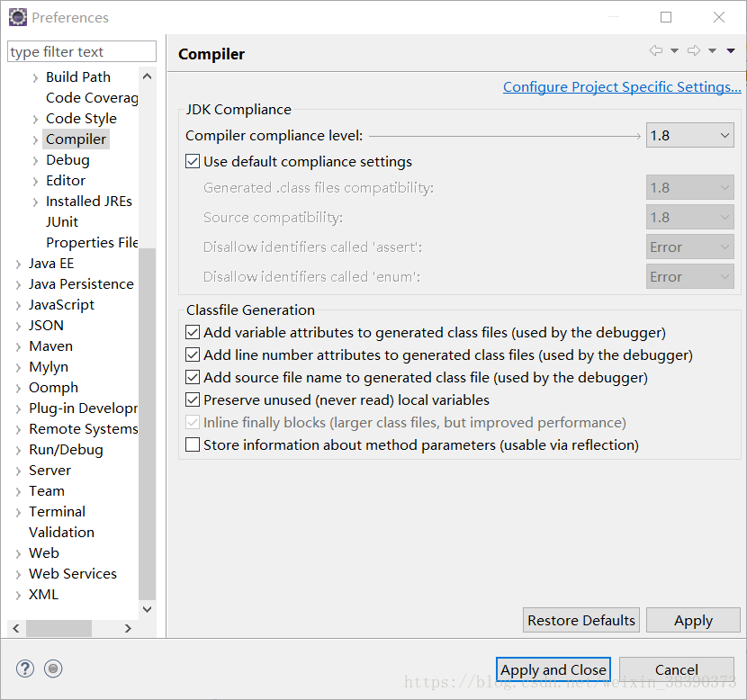This screenshot has height=700, width=747.
Task: Expand the Installed JREs node
Action: point(36,202)
